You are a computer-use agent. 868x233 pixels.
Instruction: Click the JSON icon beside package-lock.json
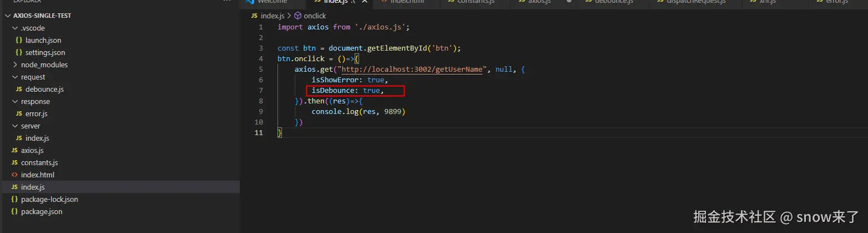pyautogui.click(x=14, y=200)
